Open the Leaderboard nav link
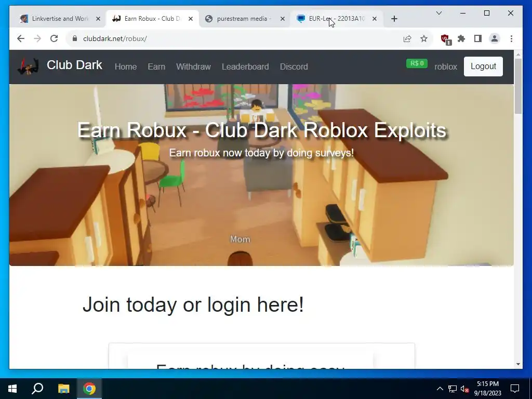The image size is (532, 399). [x=245, y=67]
